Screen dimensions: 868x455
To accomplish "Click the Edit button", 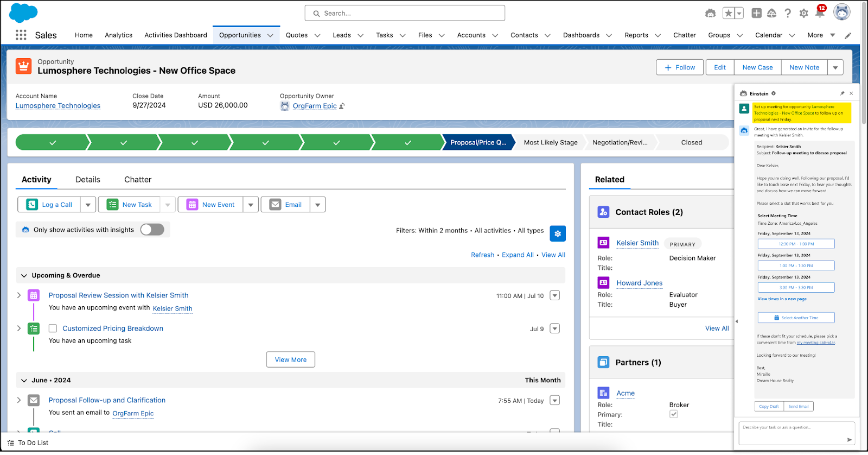I will point(720,67).
